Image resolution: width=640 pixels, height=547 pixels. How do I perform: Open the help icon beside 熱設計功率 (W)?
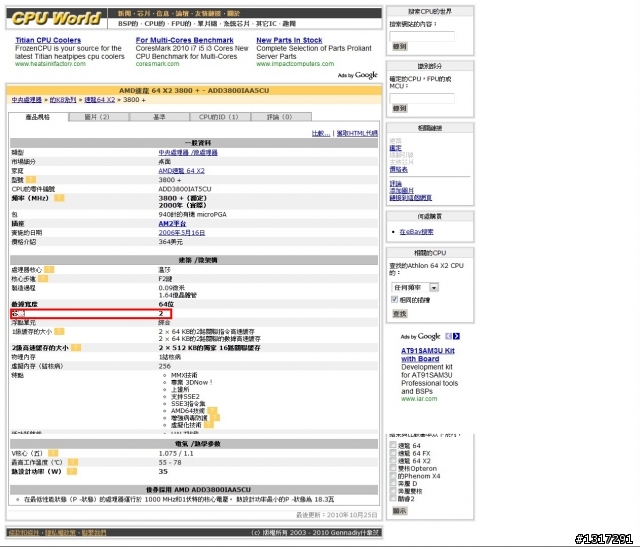click(x=72, y=471)
